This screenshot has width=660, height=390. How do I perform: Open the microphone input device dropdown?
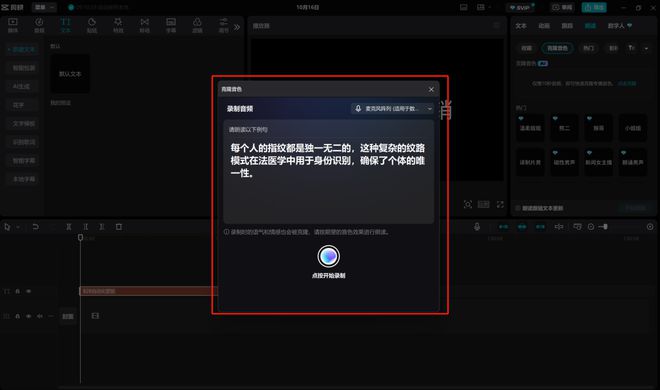coord(392,109)
